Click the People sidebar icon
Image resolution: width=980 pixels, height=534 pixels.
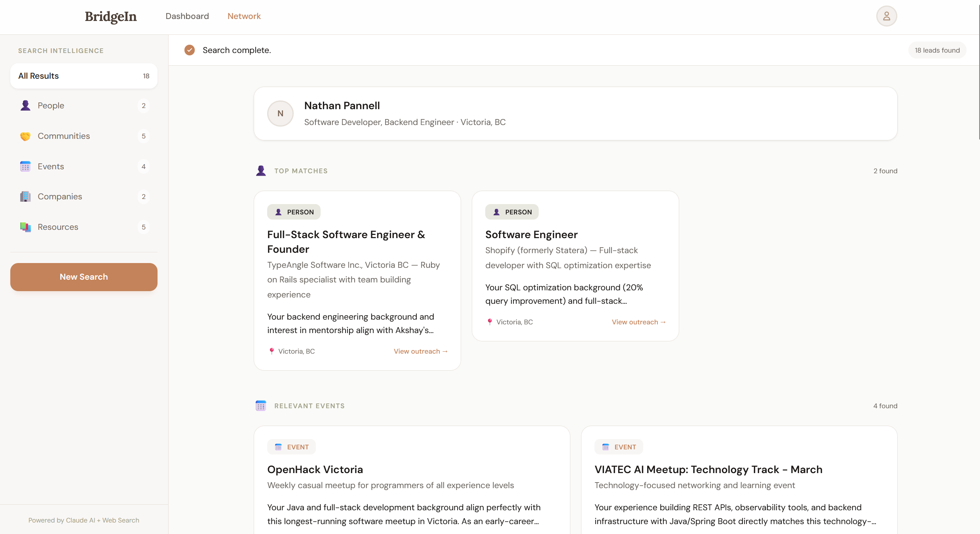click(x=25, y=106)
